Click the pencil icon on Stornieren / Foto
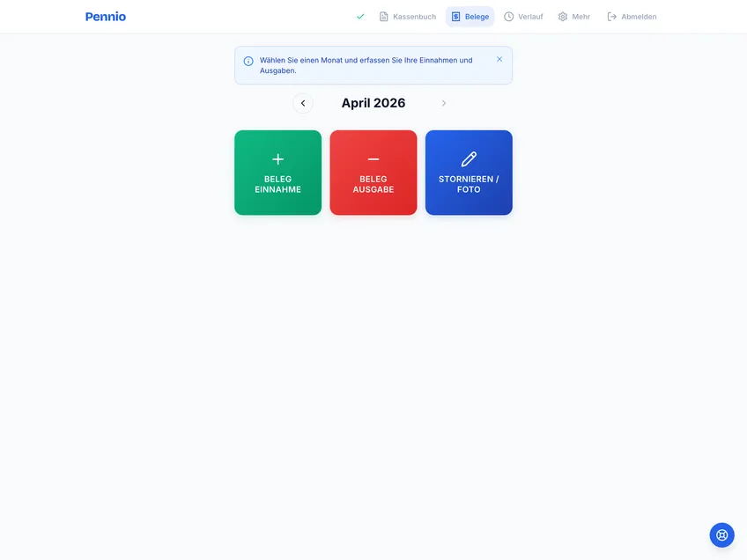The height and width of the screenshot is (560, 747). [x=469, y=159]
